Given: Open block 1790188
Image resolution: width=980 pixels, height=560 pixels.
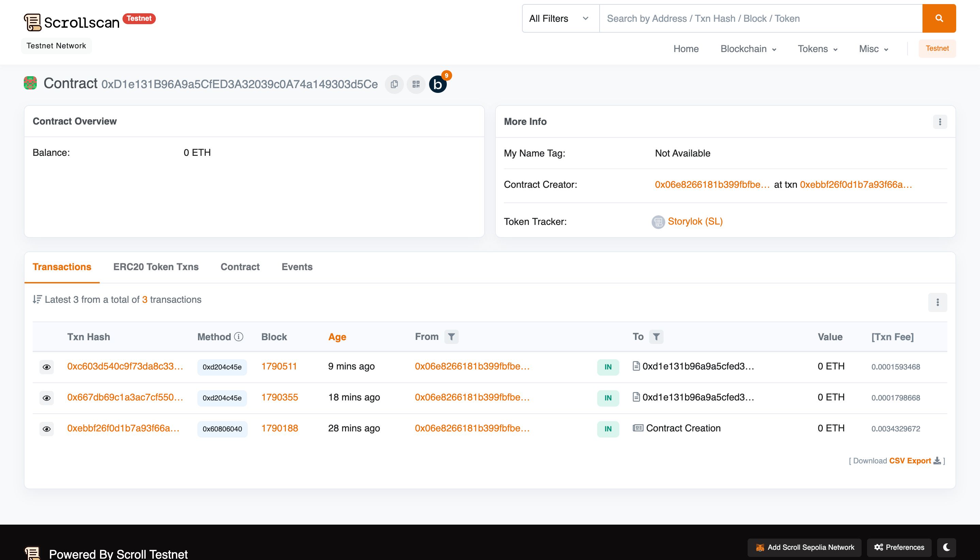Looking at the screenshot, I should coord(280,428).
